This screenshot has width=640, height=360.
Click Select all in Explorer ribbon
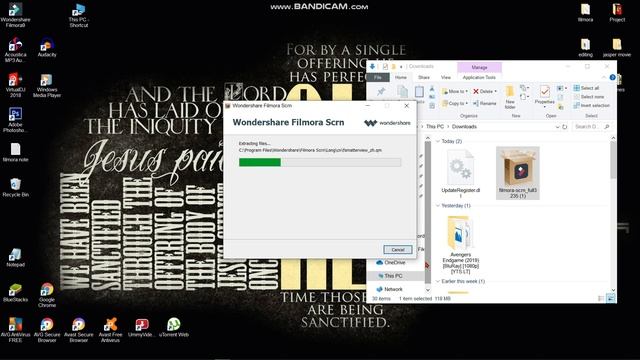[586, 88]
